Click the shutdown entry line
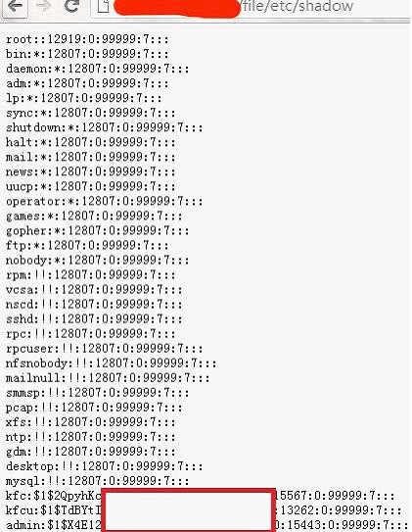The width and height of the screenshot is (412, 532). 105,128
